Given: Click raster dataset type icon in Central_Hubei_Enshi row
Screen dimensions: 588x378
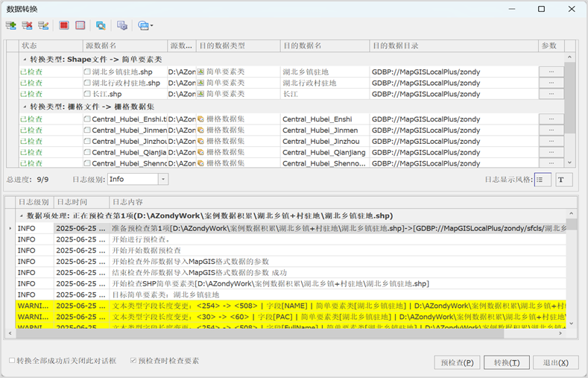Looking at the screenshot, I should pyautogui.click(x=200, y=119).
